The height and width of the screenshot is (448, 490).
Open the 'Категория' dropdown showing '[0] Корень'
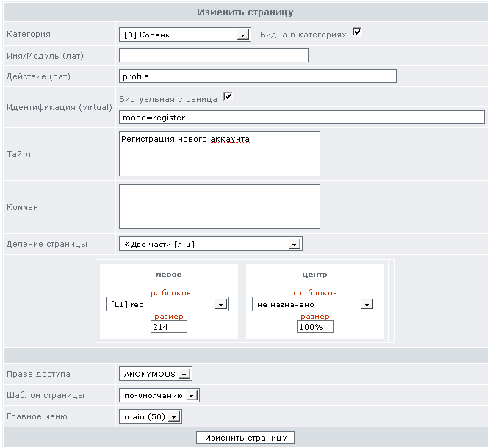[x=184, y=35]
